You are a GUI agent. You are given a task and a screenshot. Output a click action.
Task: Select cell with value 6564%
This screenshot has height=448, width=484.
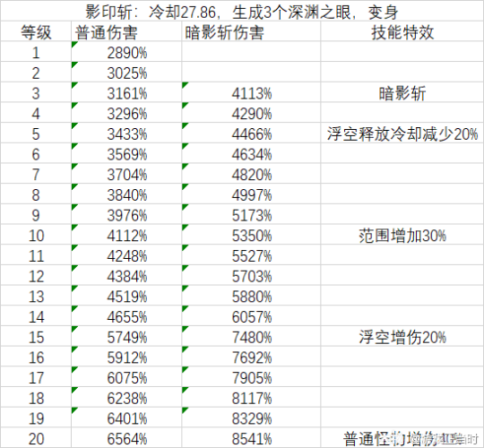(x=126, y=437)
